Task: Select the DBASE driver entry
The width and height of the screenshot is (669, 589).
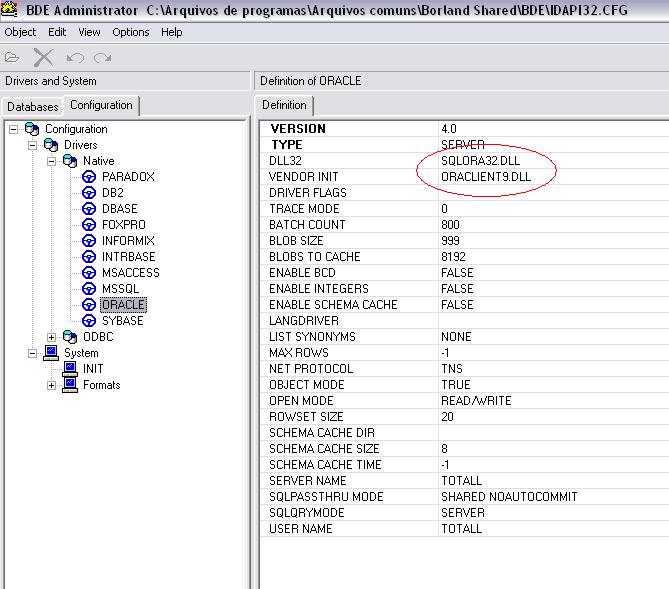Action: (120, 209)
